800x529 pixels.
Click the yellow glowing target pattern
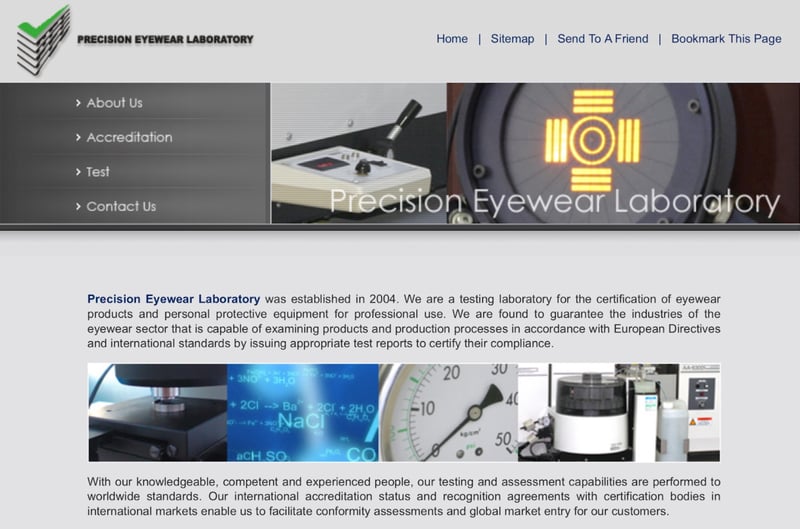592,140
